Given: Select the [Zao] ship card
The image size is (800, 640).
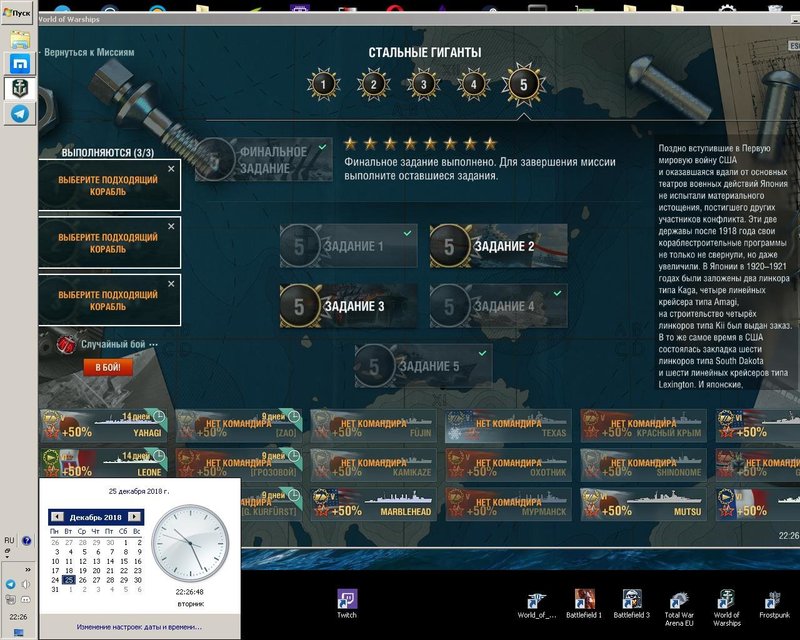Looking at the screenshot, I should (x=238, y=426).
